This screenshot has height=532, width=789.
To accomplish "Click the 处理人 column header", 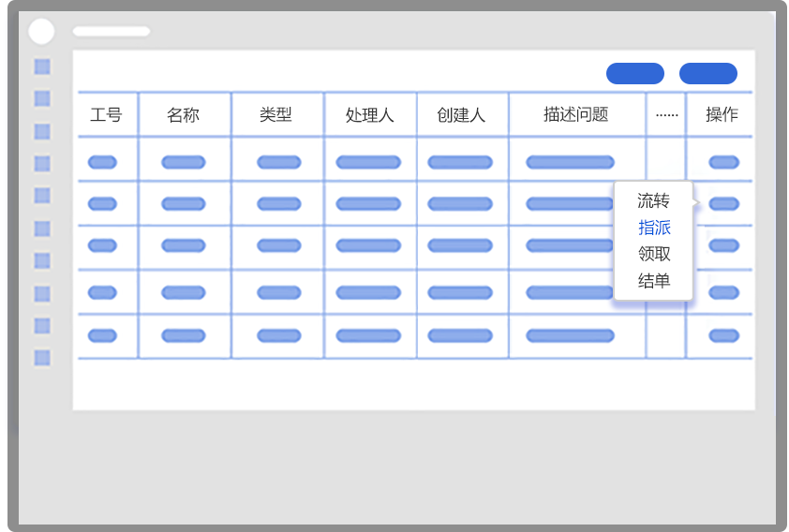I will (369, 114).
